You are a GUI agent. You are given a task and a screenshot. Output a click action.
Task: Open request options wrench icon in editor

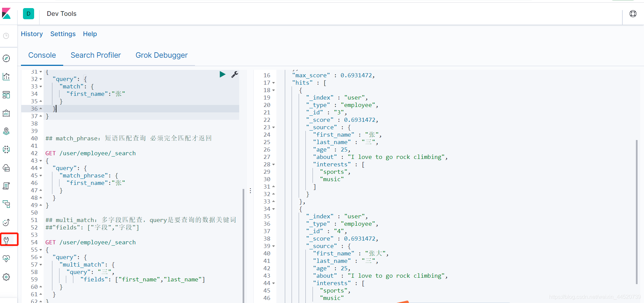coord(235,74)
